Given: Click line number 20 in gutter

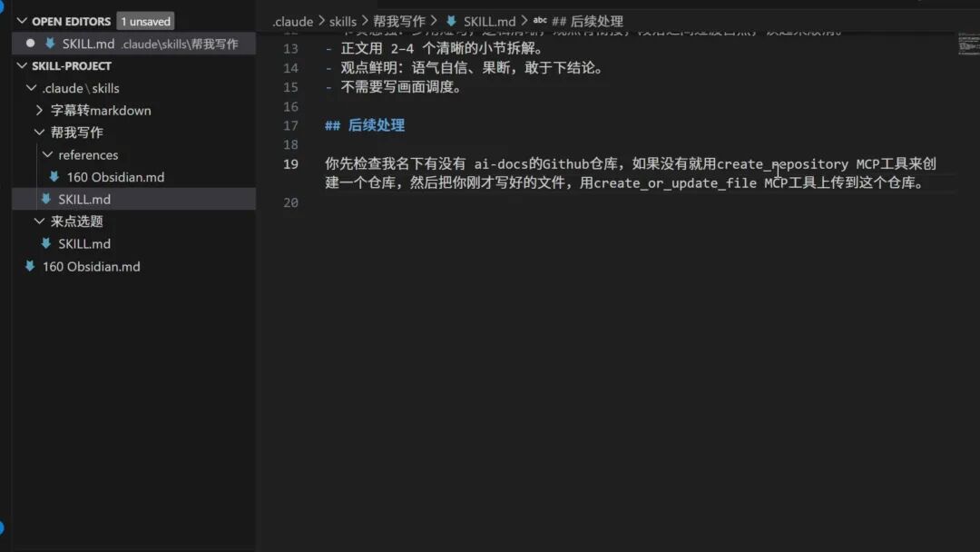Looking at the screenshot, I should coord(290,202).
